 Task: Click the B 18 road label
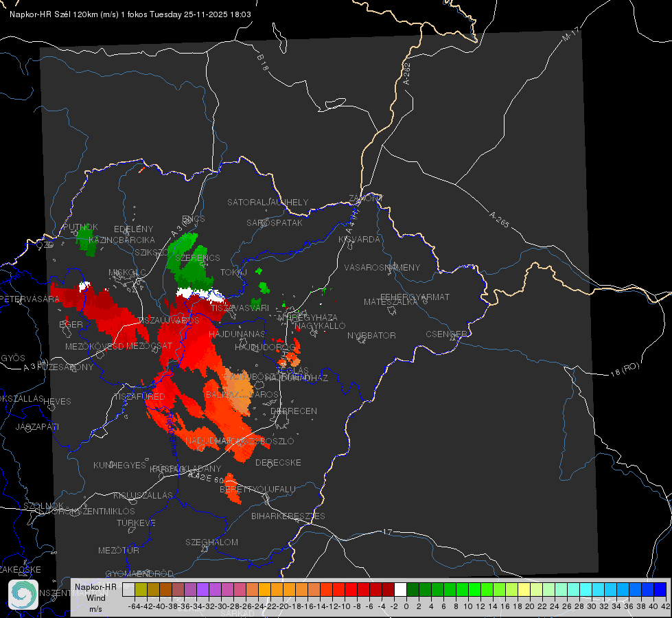(x=263, y=62)
